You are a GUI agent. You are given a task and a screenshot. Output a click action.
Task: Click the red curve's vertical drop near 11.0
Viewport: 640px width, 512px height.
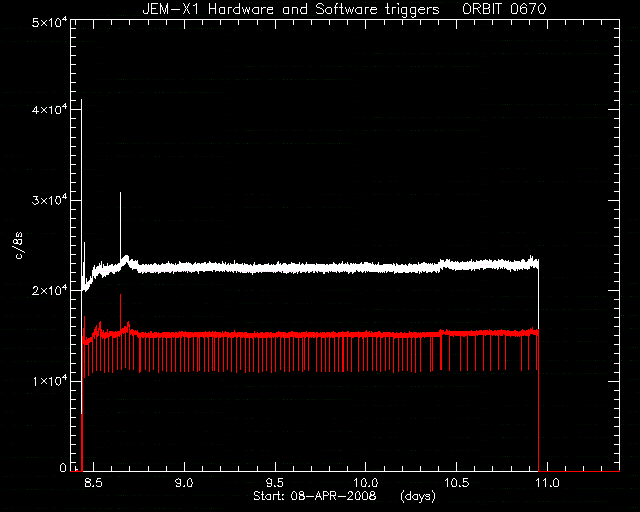(x=539, y=400)
